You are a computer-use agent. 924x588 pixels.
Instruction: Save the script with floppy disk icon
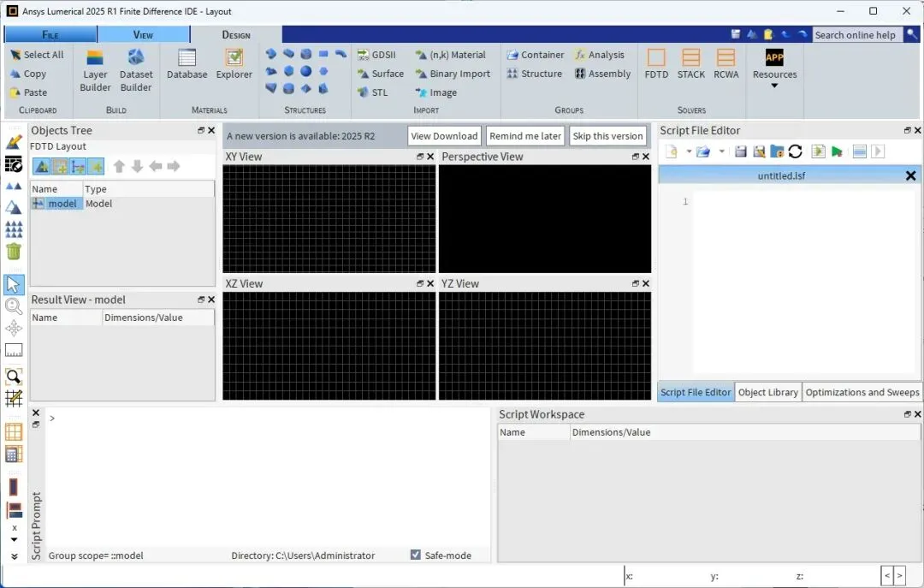741,151
